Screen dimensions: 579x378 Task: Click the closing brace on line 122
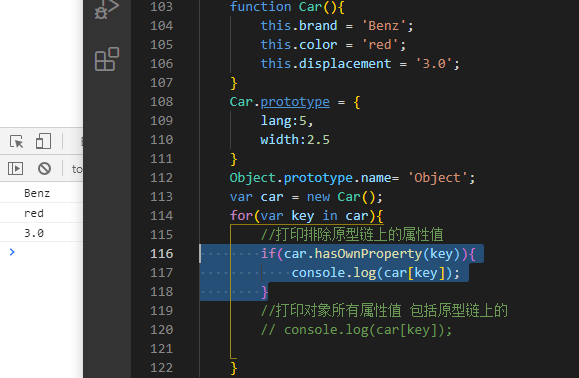[233, 368]
